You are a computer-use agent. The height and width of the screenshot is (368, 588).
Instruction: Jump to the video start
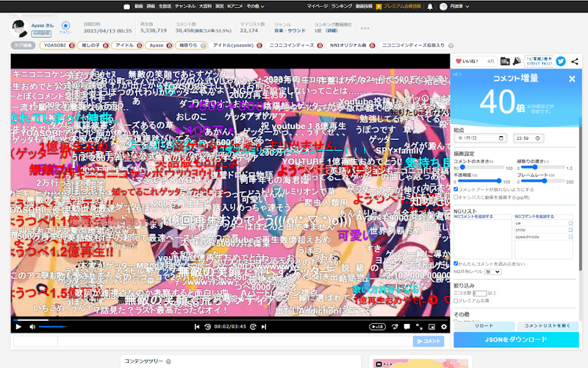[x=196, y=327]
